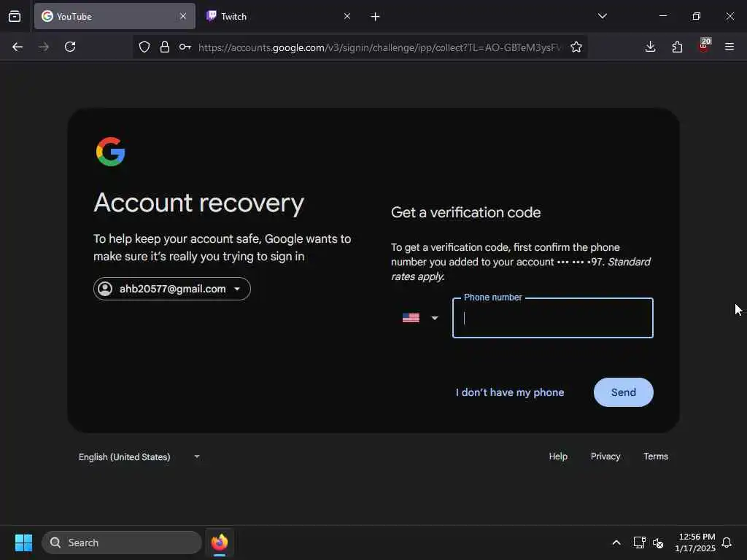Open the Extensions puzzle icon
Image resolution: width=747 pixels, height=560 pixels.
[677, 47]
